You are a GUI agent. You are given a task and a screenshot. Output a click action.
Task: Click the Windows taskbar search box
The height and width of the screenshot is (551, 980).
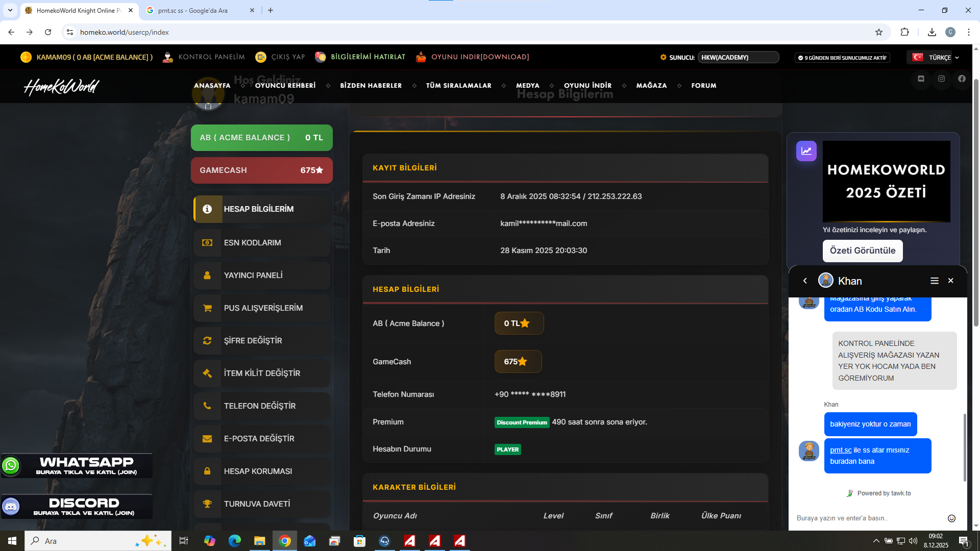tap(98, 541)
